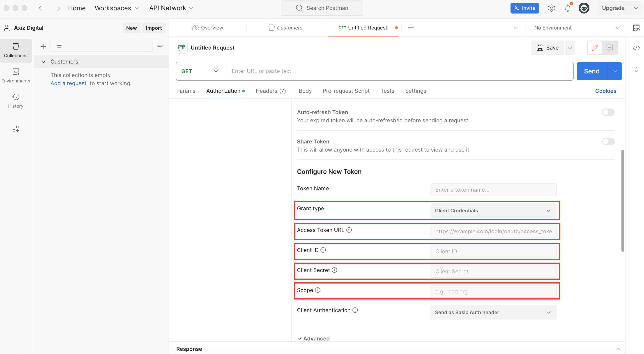Open the comments mode icon
The width and height of the screenshot is (644, 354).
pos(609,48)
